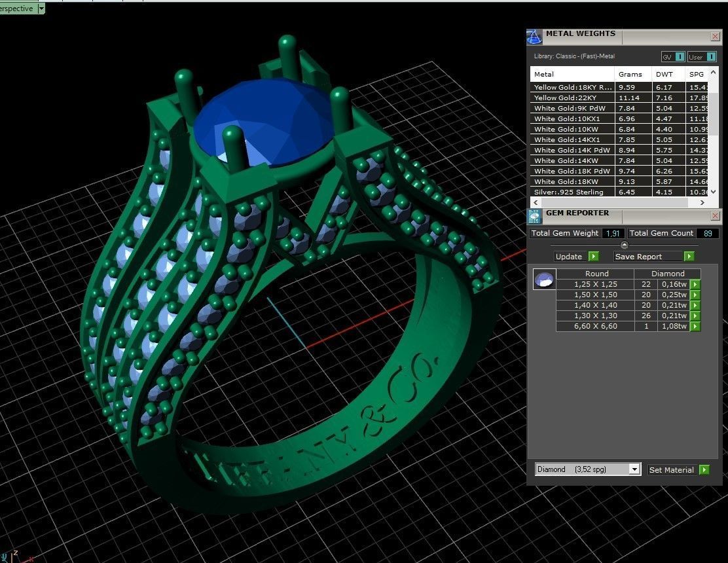Click the Round shape header
The height and width of the screenshot is (563, 728).
(x=596, y=274)
